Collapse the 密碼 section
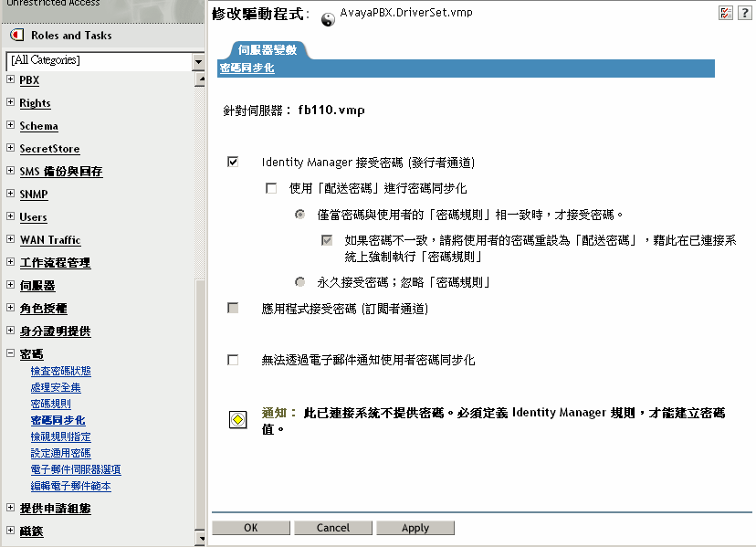The image size is (756, 547). (8, 353)
